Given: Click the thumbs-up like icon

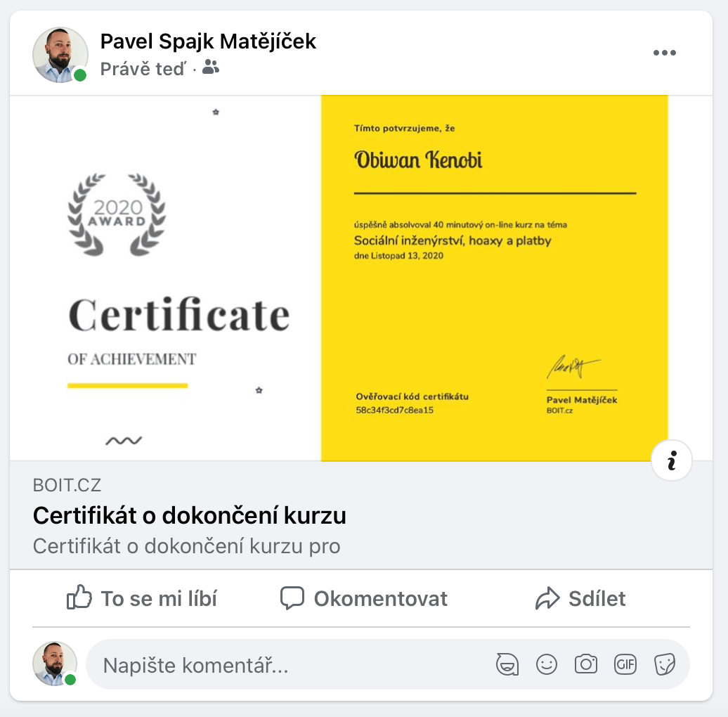Looking at the screenshot, I should pyautogui.click(x=79, y=597).
